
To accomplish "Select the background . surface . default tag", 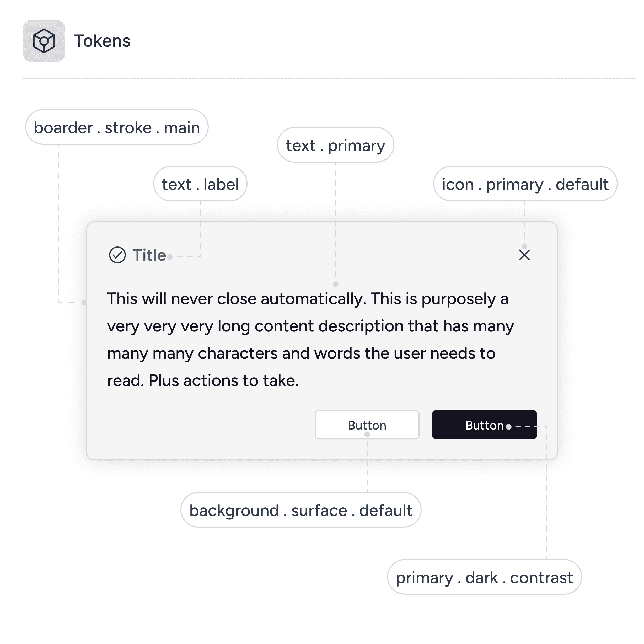I will click(x=301, y=510).
